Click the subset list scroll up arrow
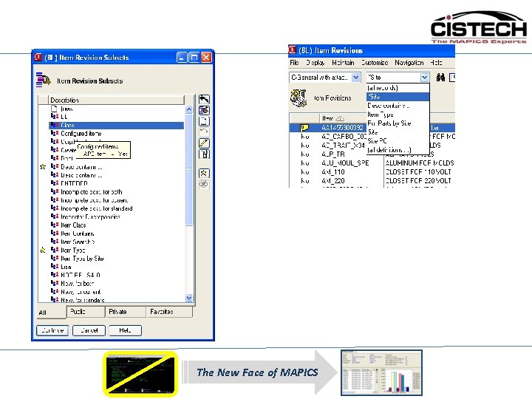The height and width of the screenshot is (399, 532). [x=189, y=109]
